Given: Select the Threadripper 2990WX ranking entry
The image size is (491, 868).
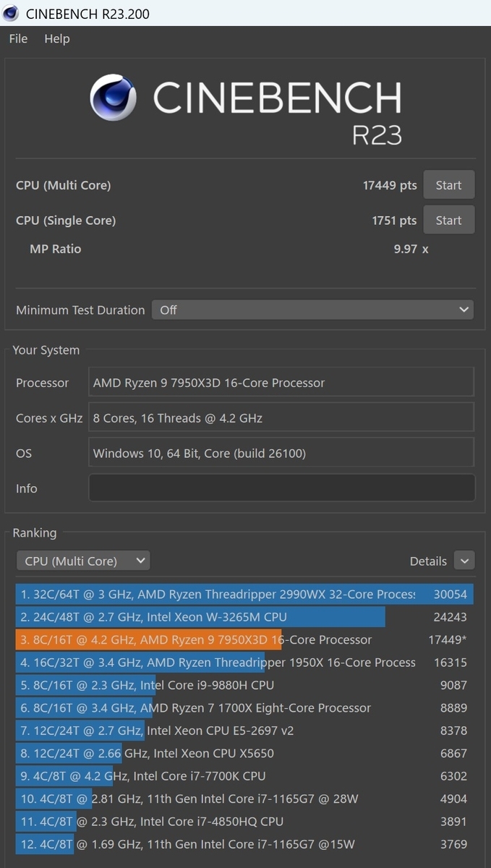Looking at the screenshot, I should click(244, 594).
